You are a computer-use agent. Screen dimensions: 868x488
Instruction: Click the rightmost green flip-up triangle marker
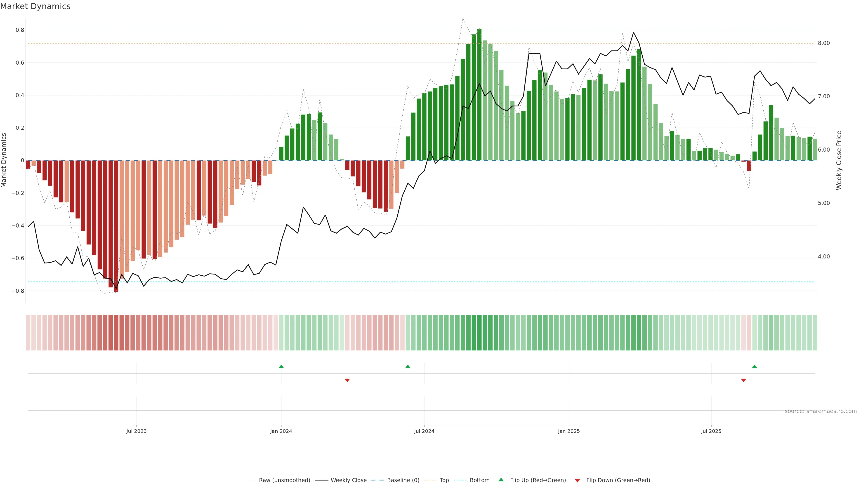coord(755,366)
